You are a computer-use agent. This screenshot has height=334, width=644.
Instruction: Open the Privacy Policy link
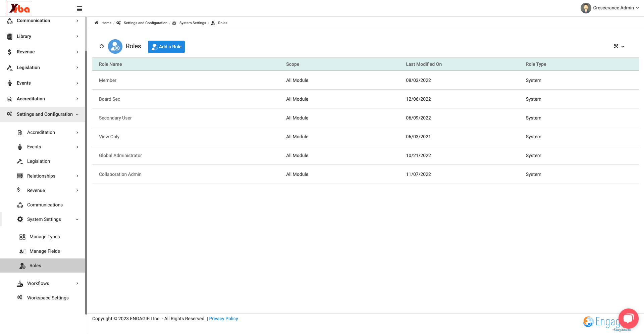coord(223,319)
